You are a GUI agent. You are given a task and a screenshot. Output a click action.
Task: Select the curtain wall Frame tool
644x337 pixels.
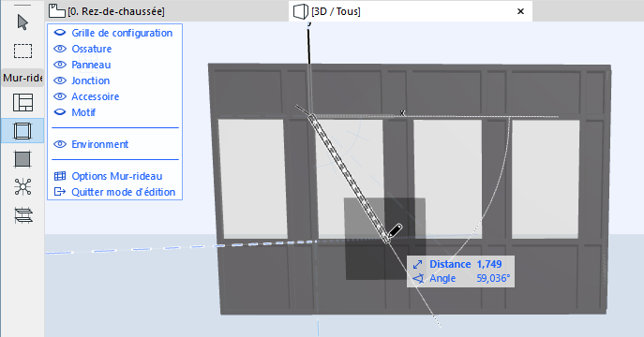click(22, 131)
